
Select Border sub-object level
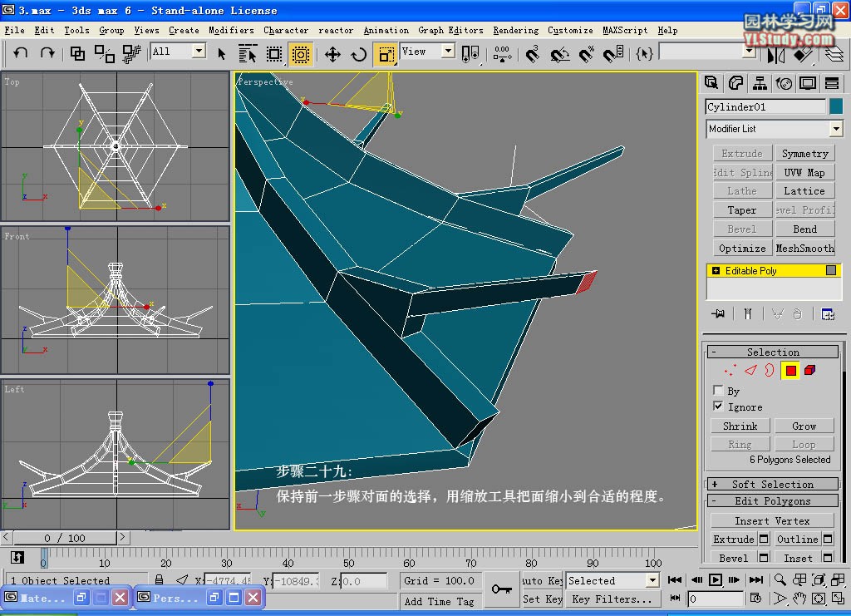click(770, 371)
